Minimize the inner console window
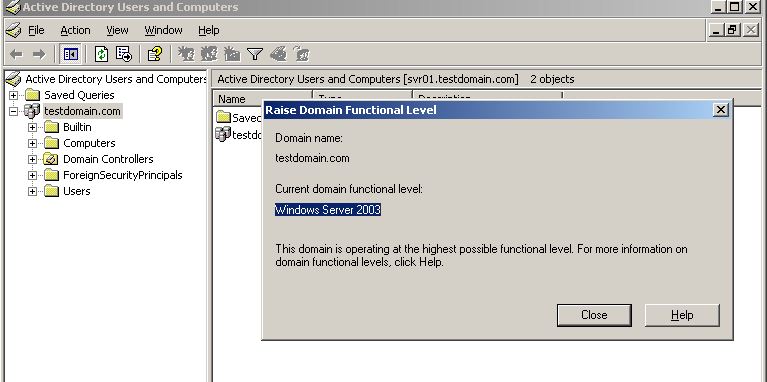767x382 pixels. (x=716, y=30)
